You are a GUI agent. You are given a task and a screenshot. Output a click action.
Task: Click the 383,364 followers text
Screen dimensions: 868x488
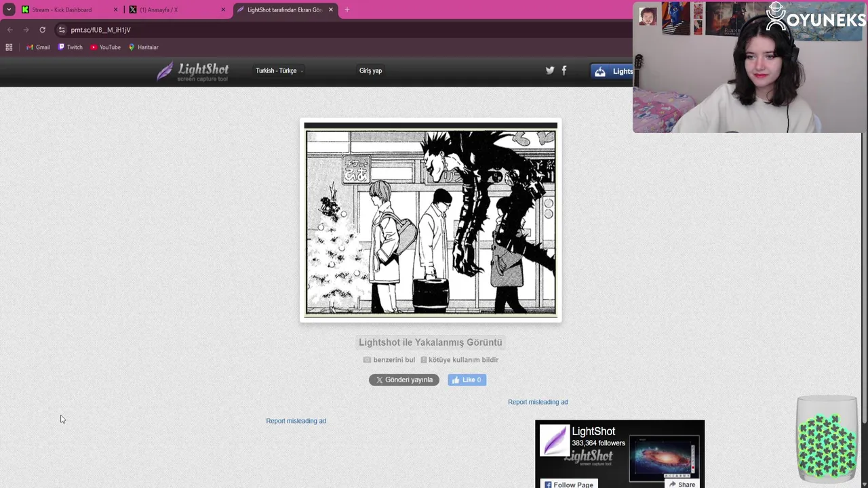coord(598,443)
